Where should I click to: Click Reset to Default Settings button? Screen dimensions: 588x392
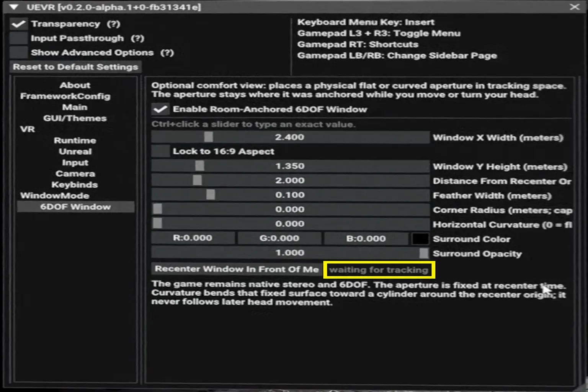[75, 67]
